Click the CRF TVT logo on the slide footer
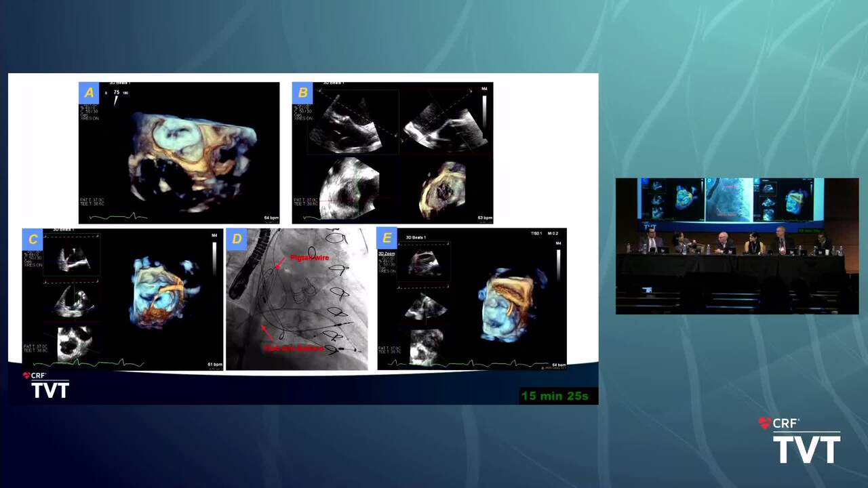Image resolution: width=868 pixels, height=488 pixels. point(46,386)
